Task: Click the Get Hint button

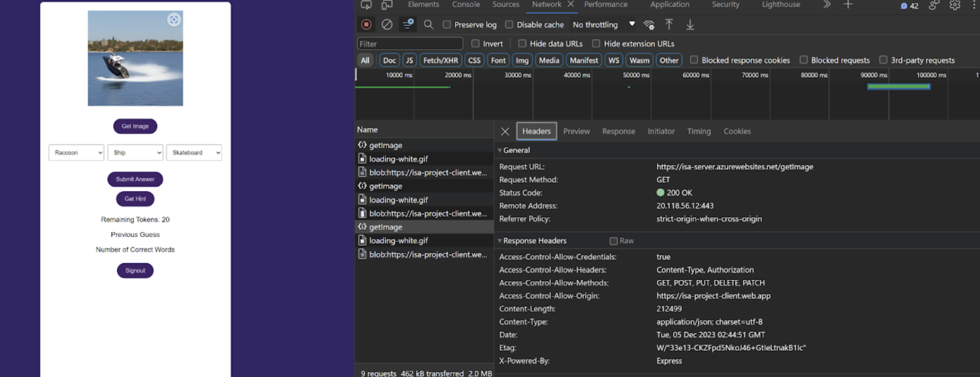Action: 135,199
